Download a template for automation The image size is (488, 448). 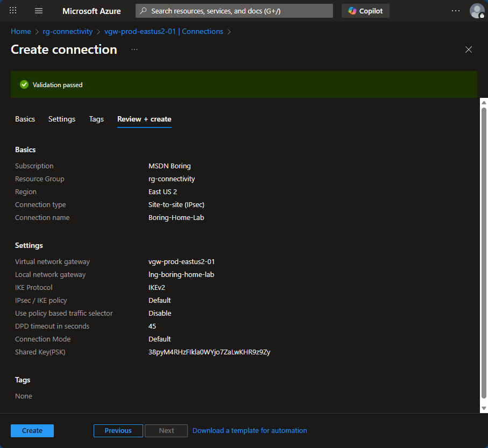click(x=250, y=431)
